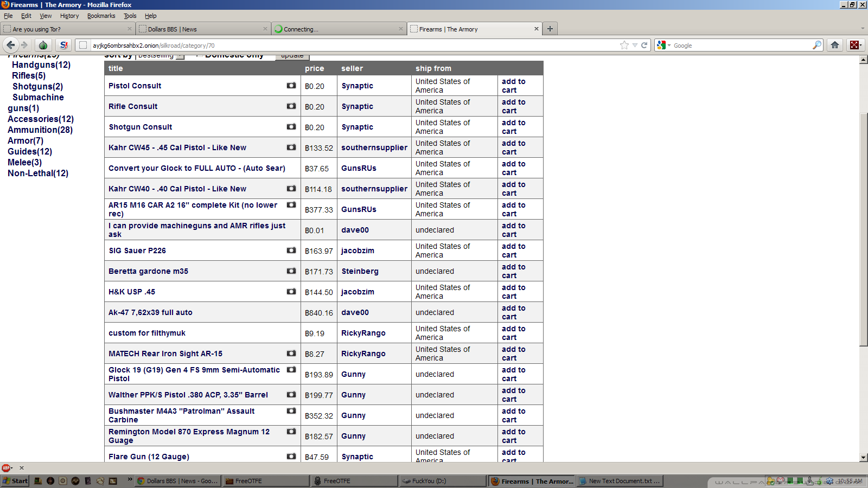868x488 pixels.
Task: Open the address bar history dropdown arrow
Action: click(635, 45)
